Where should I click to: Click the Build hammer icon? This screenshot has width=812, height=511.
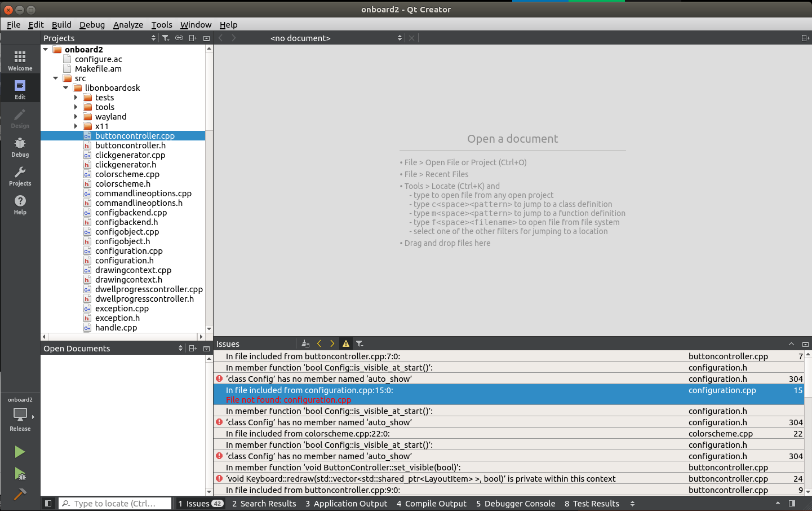click(20, 494)
